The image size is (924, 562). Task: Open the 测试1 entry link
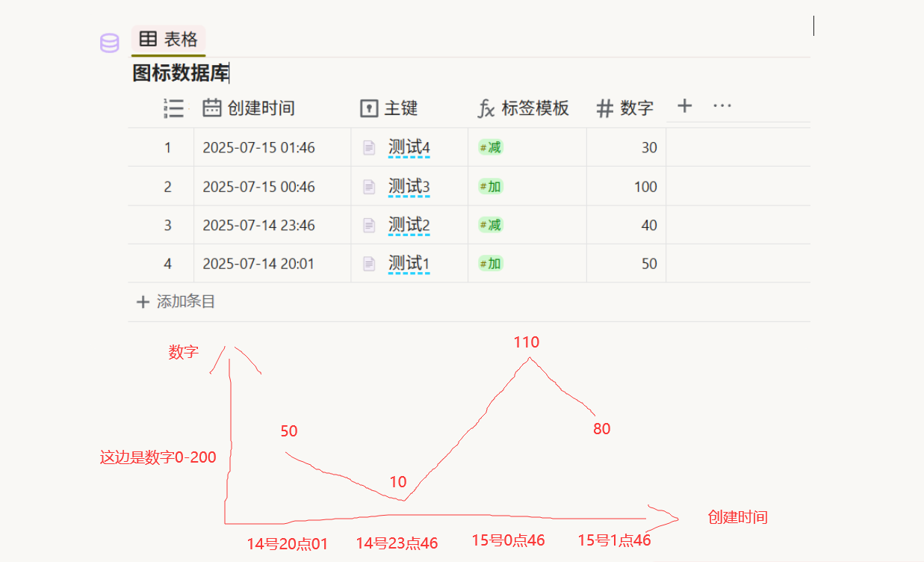(409, 263)
